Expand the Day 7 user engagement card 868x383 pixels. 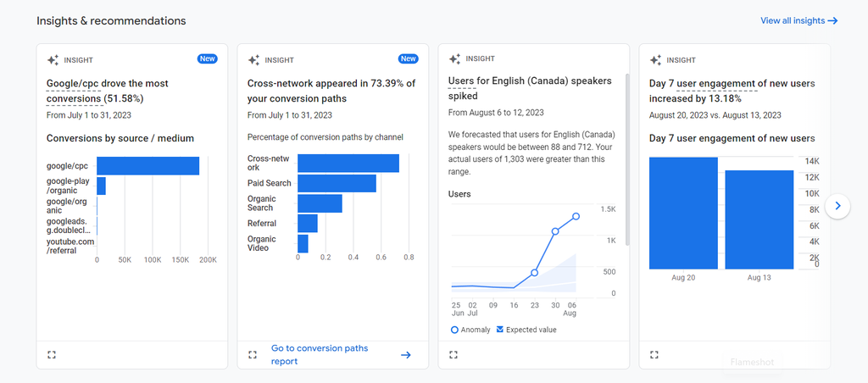point(654,354)
